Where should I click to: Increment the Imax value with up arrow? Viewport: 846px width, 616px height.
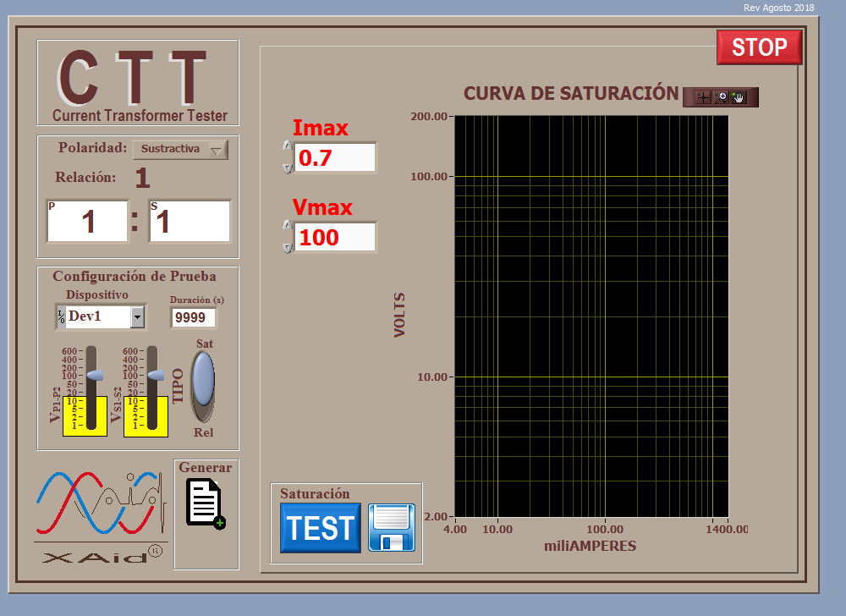coord(287,146)
